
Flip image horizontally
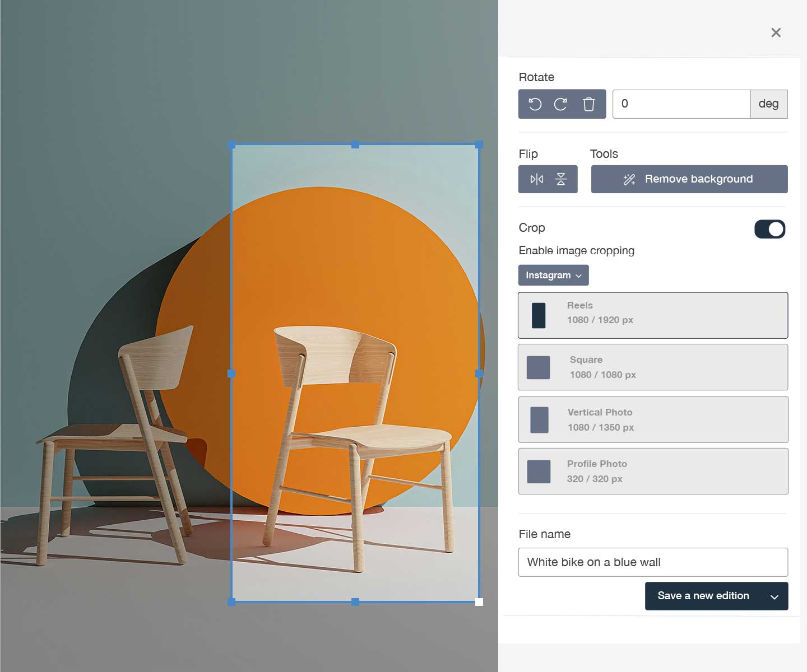click(x=536, y=179)
